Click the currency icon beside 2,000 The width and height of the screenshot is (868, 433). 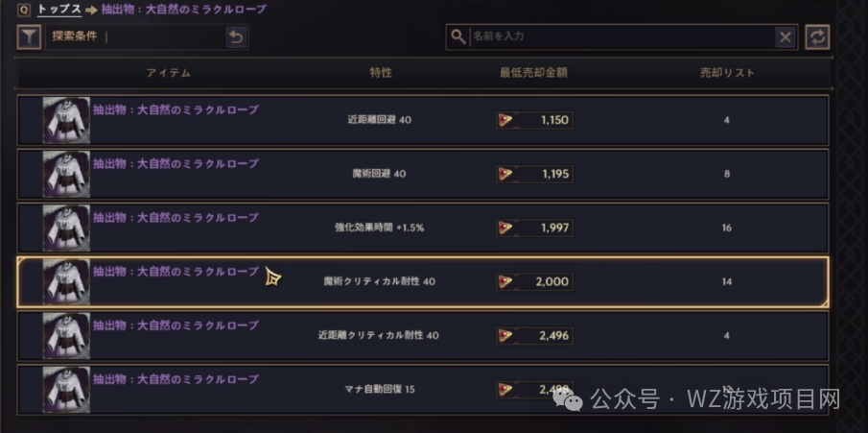click(506, 282)
